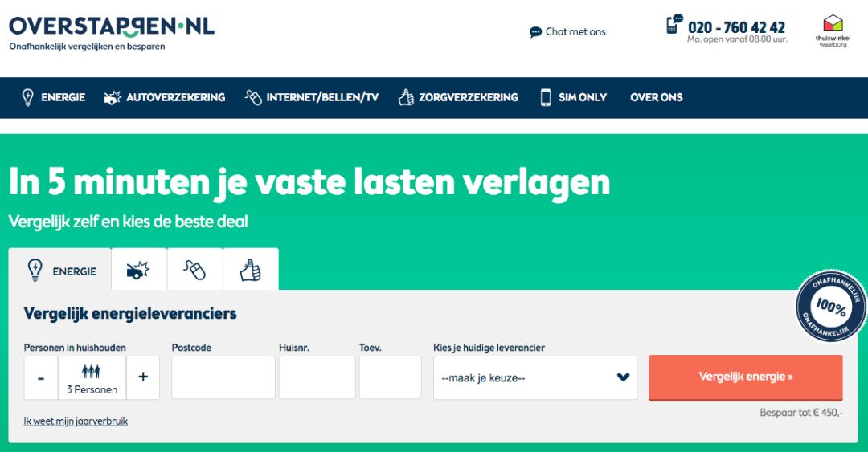Click the Ma. open vanaf 08:00 uur text

[737, 40]
